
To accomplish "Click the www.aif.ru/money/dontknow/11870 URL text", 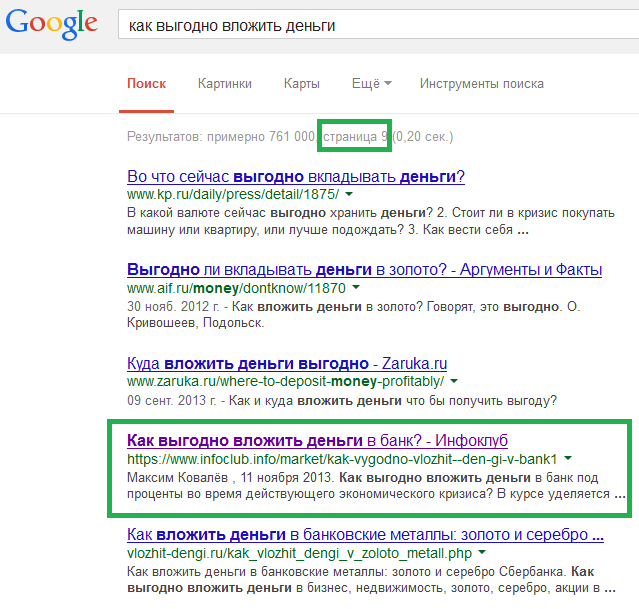I will point(236,288).
